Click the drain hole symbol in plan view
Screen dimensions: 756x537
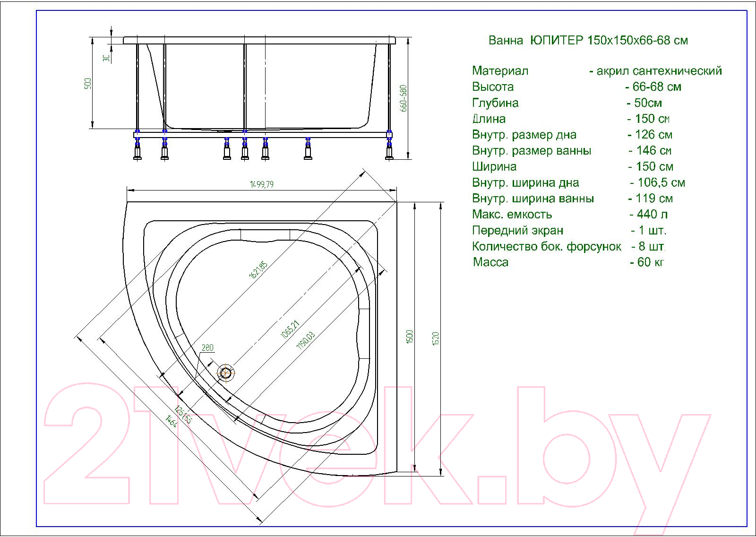[227, 373]
